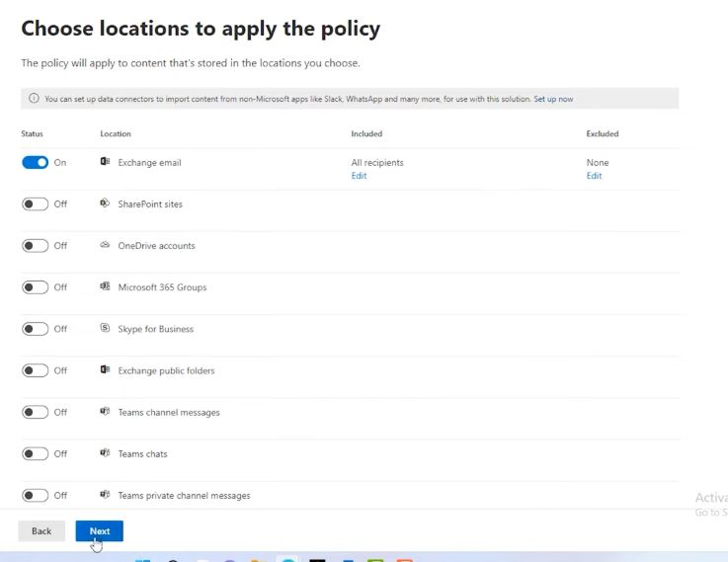728x562 pixels.
Task: Enable Teams private channel messages toggle
Action: point(35,495)
